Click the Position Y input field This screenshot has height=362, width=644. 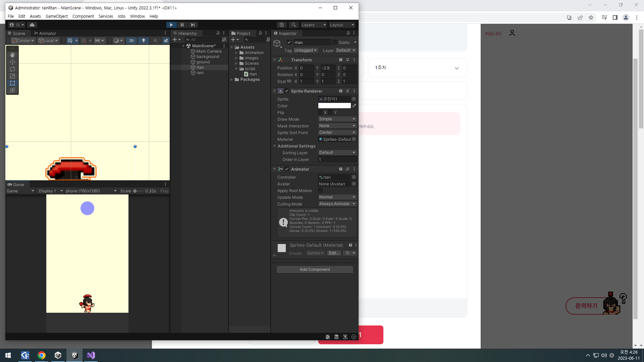328,68
